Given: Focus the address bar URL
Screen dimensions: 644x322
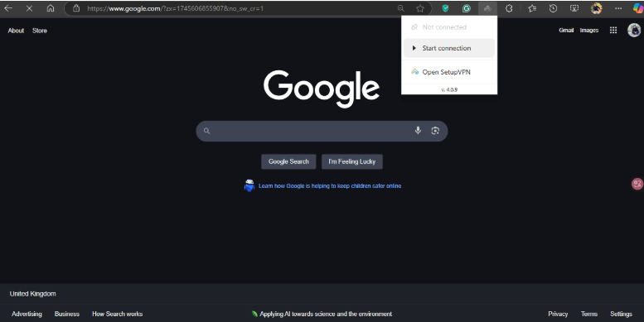Looking at the screenshot, I should [x=176, y=8].
